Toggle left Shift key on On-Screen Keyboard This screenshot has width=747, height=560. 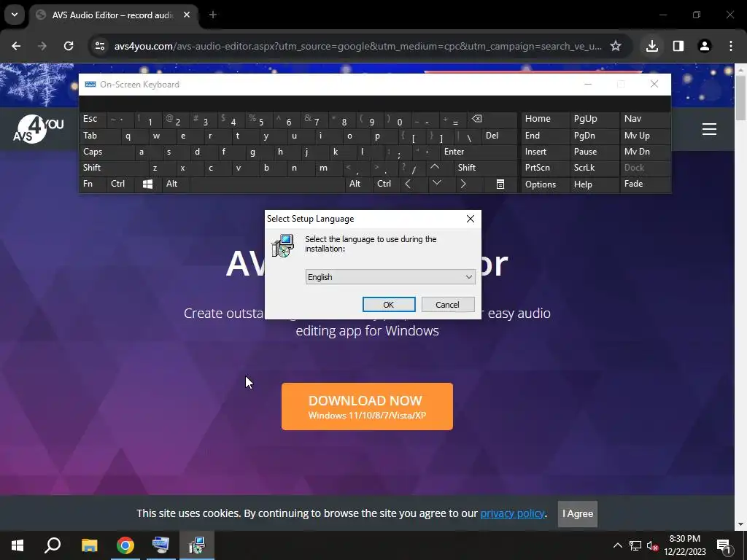tap(113, 168)
